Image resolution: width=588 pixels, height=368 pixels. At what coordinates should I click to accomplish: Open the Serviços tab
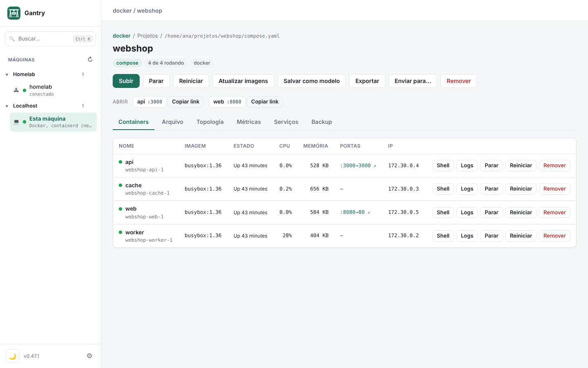click(286, 122)
